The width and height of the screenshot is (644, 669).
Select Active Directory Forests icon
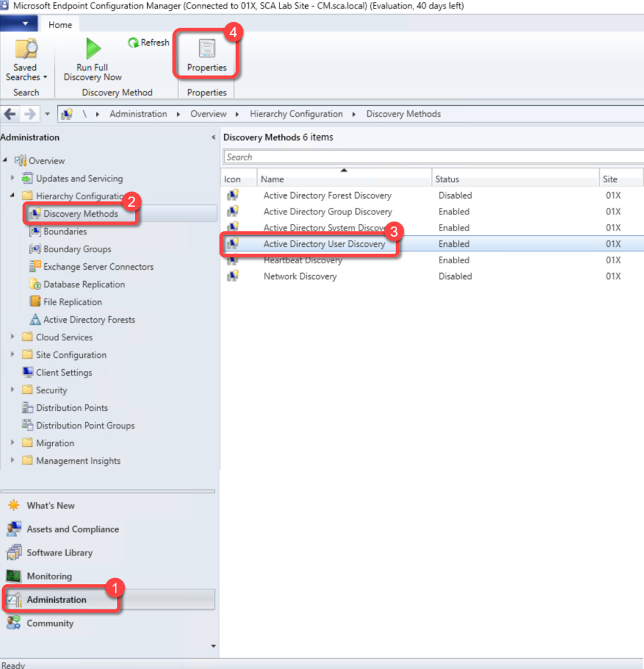pyautogui.click(x=35, y=320)
